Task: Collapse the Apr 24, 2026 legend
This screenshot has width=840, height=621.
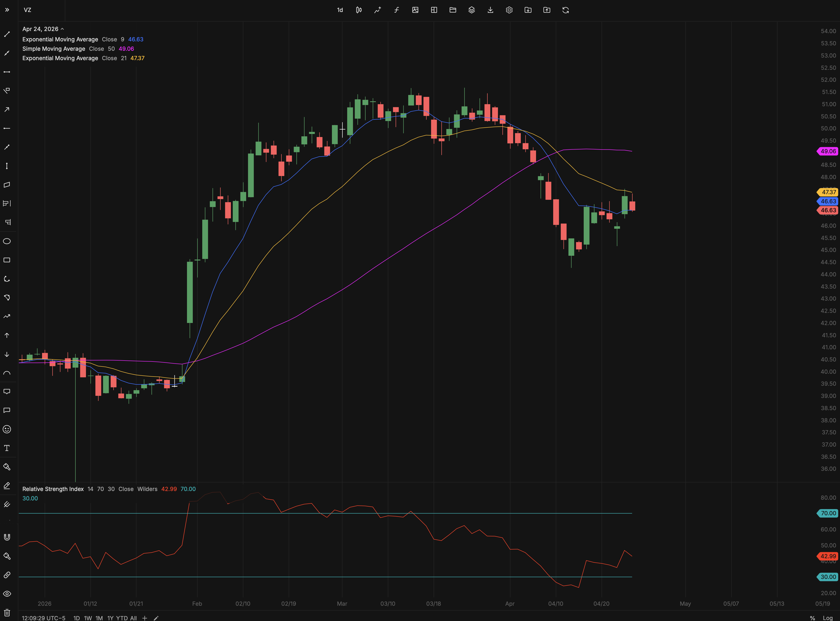Action: tap(63, 29)
